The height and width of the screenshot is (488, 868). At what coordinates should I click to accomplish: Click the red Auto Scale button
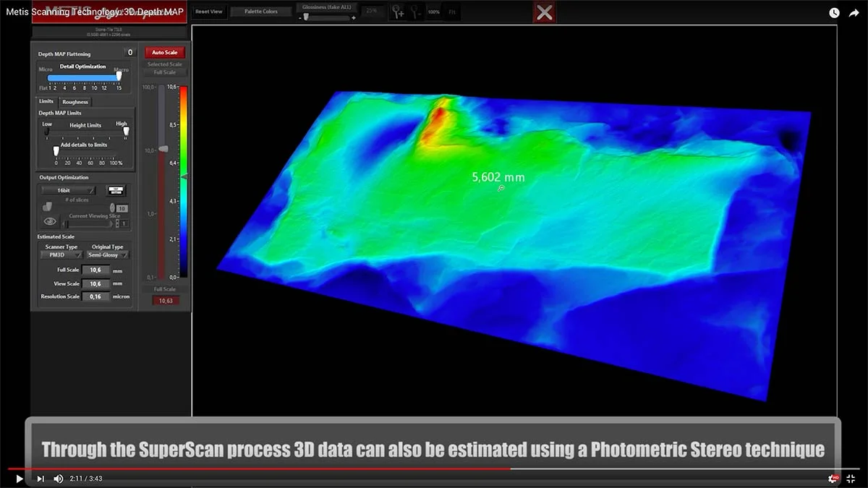pos(164,53)
